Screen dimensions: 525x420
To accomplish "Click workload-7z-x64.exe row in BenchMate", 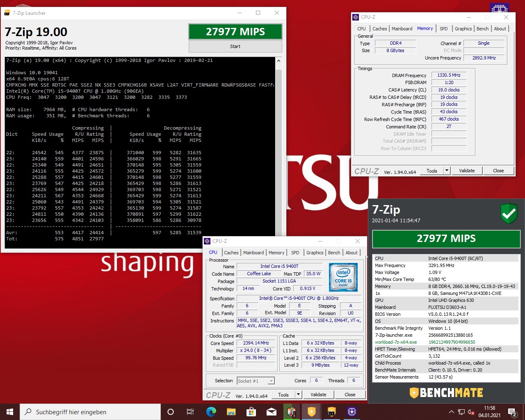I will 446,342.
